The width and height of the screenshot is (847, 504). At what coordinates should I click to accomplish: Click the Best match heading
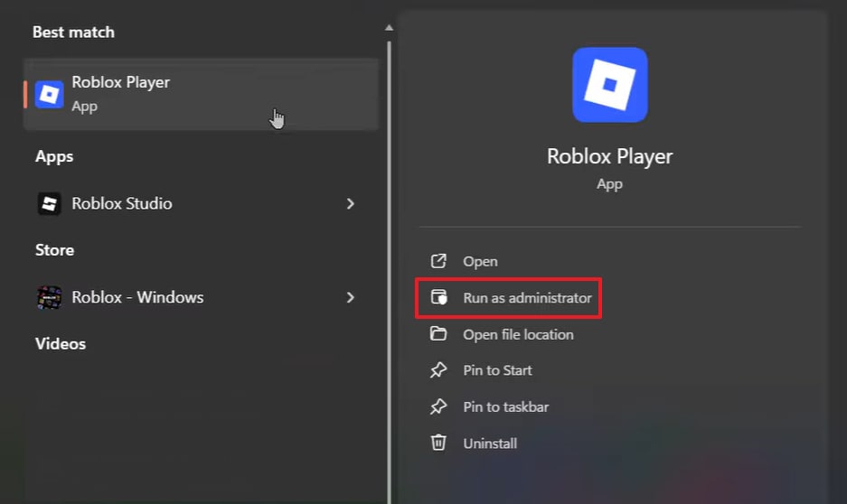click(x=73, y=33)
